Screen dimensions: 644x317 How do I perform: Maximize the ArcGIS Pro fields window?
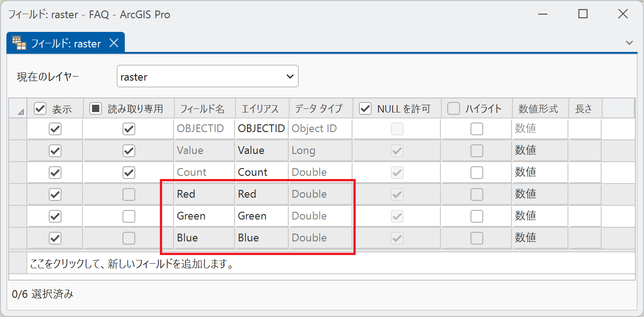pos(583,14)
